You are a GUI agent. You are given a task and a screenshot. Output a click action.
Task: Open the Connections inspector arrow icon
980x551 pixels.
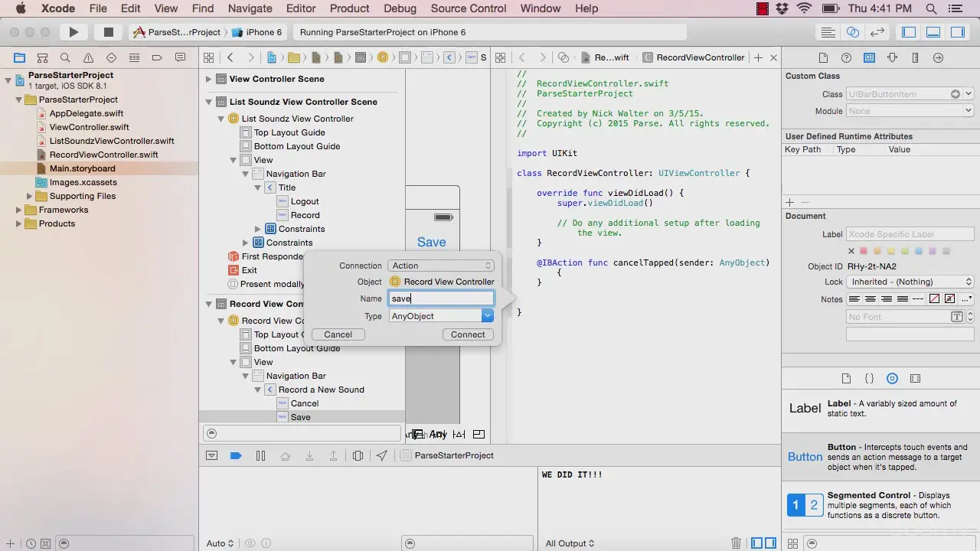(938, 57)
